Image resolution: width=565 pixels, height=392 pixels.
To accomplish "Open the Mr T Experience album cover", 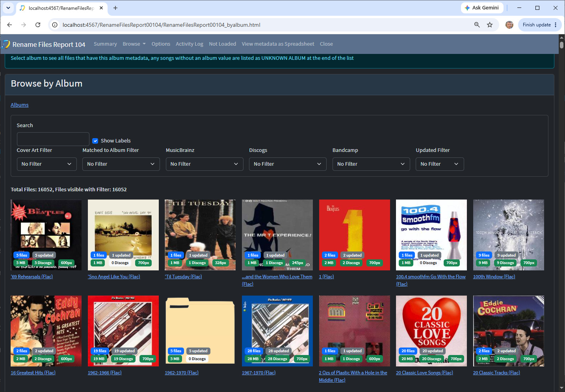I will coord(277,235).
